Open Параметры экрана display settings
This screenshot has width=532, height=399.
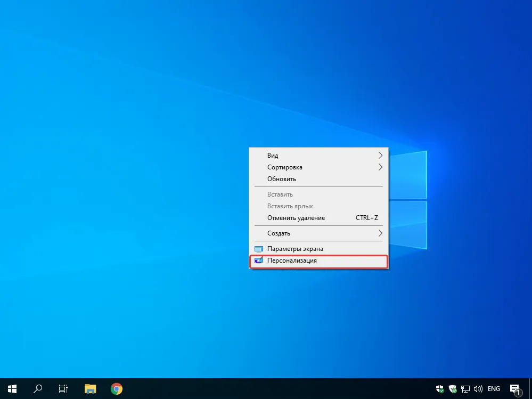click(318, 249)
